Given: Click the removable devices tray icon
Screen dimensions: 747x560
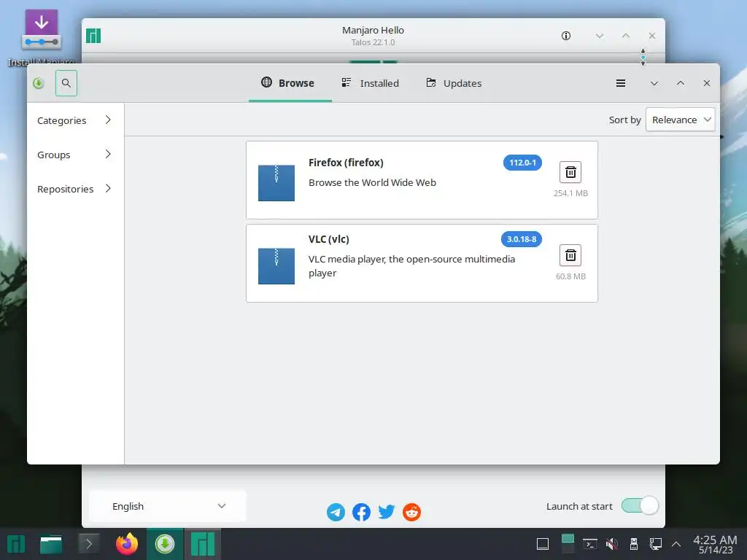Looking at the screenshot, I should (634, 544).
